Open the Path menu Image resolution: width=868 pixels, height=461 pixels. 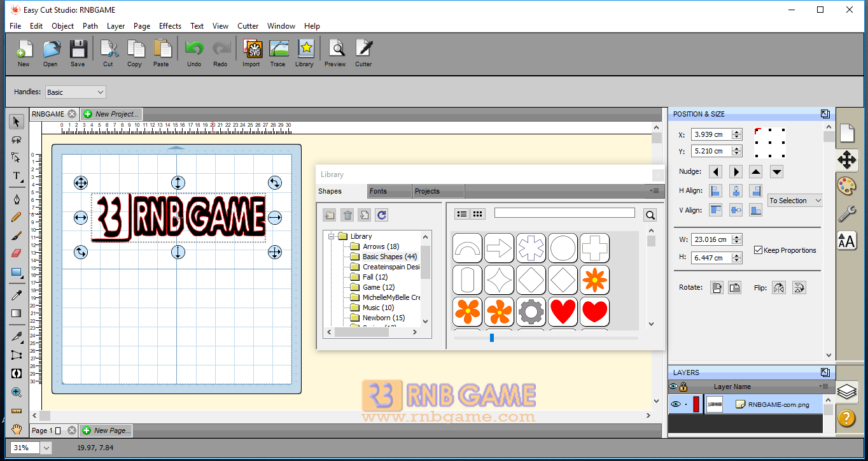[90, 26]
